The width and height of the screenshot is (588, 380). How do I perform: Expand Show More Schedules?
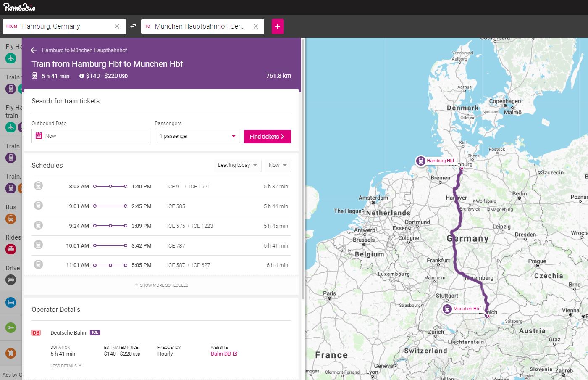click(x=161, y=285)
